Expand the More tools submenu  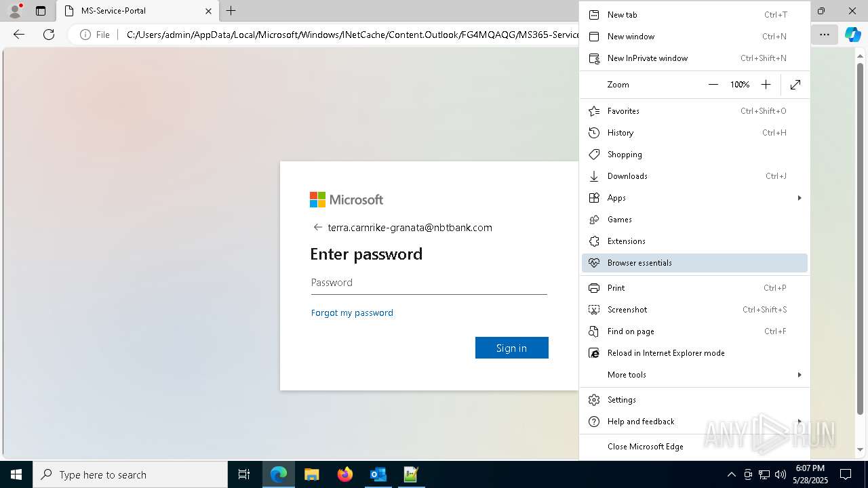tap(694, 375)
